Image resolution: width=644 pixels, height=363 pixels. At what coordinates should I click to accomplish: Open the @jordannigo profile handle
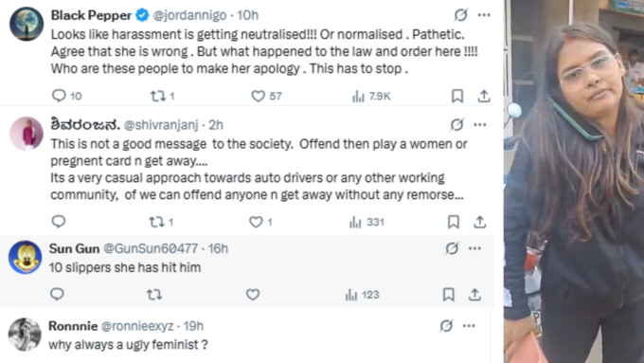click(189, 15)
